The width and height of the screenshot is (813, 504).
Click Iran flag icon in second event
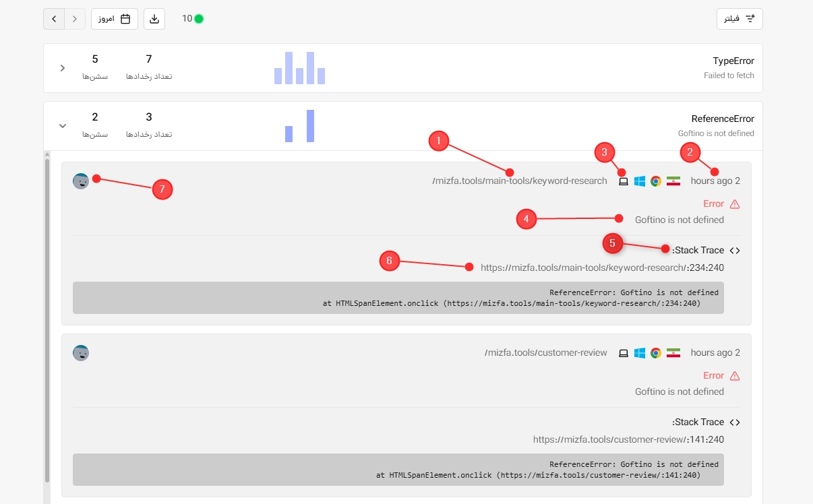[x=673, y=353]
